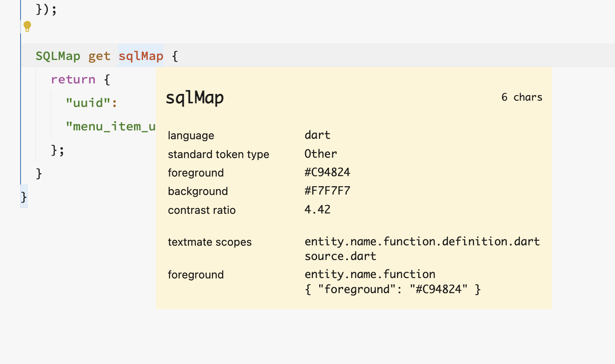Place cursor on the 'return' keyword
The image size is (615, 364).
(73, 79)
